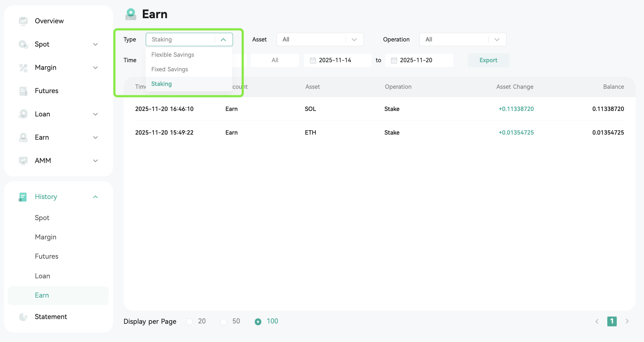Click the 0.01354725 balance value
This screenshot has height=342, width=644.
[x=608, y=133]
